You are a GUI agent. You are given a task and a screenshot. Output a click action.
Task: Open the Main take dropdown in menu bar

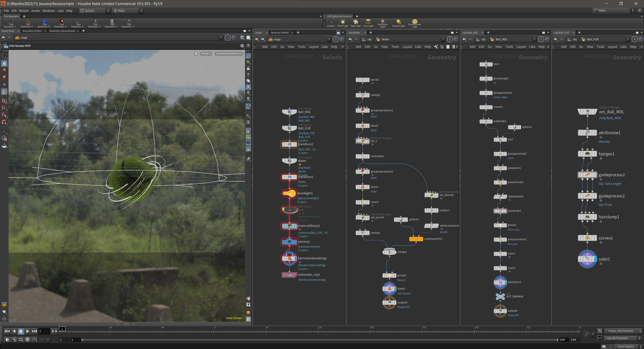click(x=614, y=11)
